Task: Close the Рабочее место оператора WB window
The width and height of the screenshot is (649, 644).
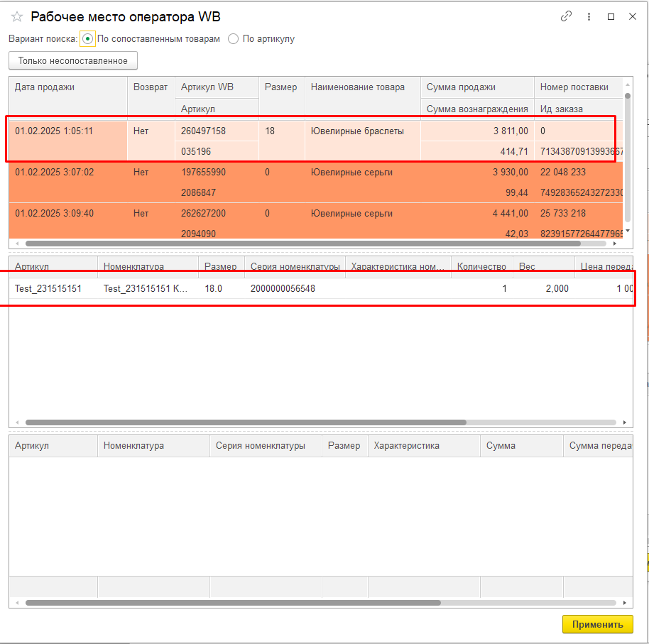Action: (633, 16)
